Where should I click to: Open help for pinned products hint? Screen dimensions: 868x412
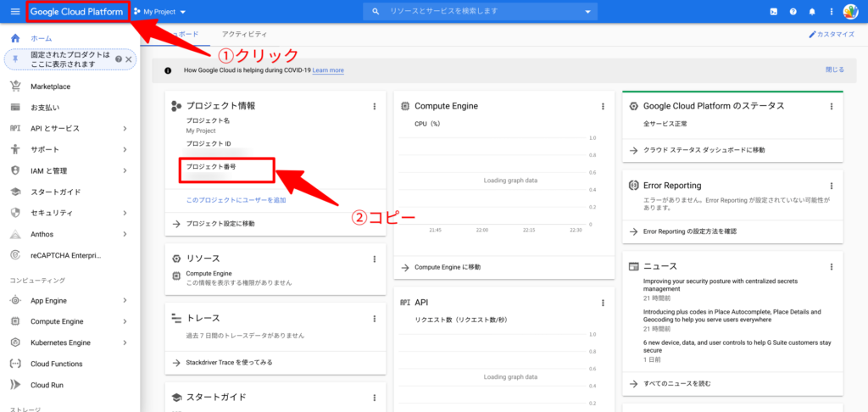[x=119, y=59]
